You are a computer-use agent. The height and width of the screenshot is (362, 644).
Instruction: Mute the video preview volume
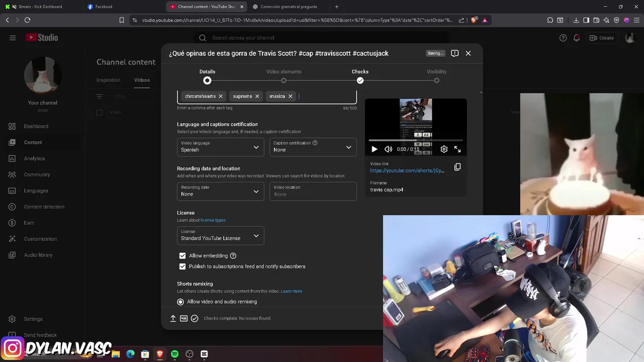pyautogui.click(x=388, y=149)
